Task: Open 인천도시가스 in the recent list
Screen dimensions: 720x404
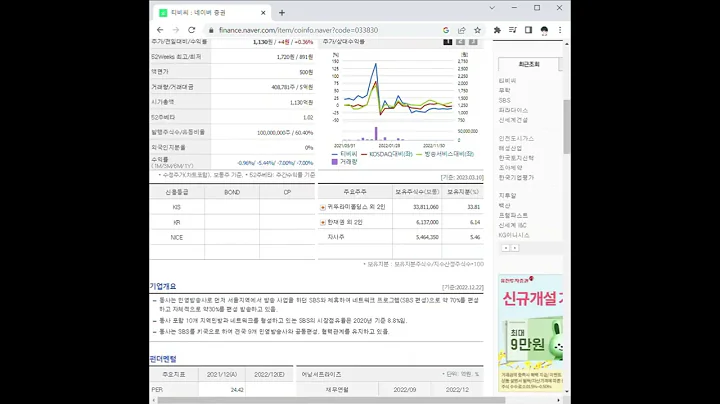Action: (x=517, y=138)
